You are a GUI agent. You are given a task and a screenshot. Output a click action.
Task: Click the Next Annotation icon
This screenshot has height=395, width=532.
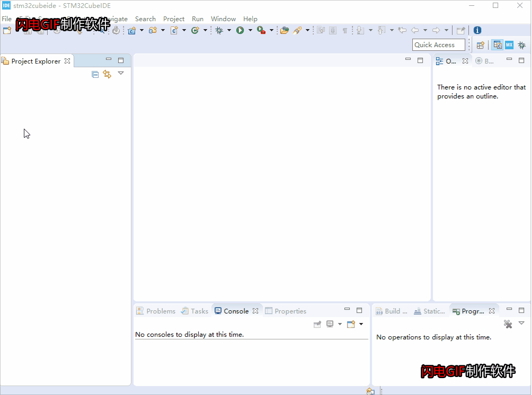(x=360, y=31)
